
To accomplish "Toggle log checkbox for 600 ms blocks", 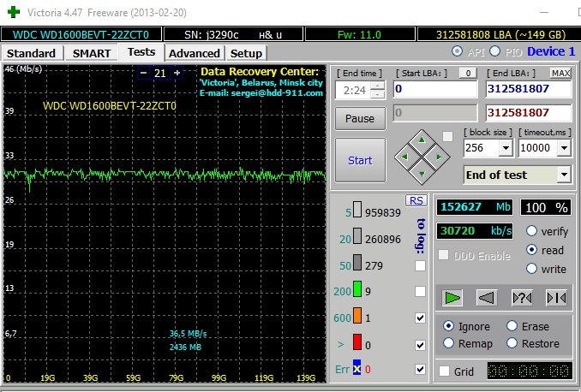I will pos(420,318).
